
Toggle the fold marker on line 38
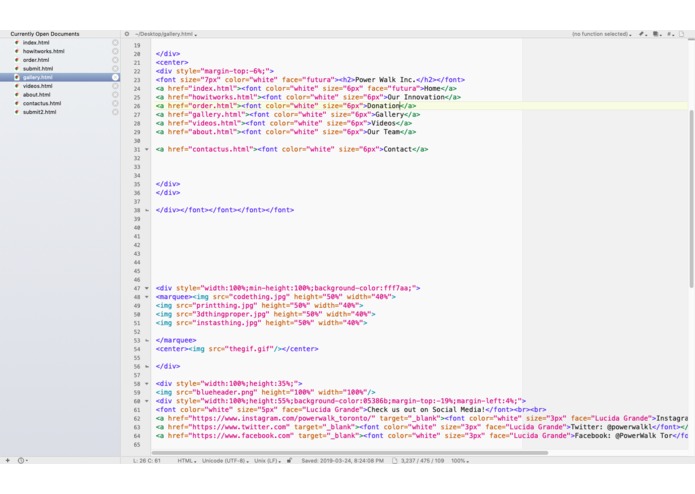click(x=147, y=210)
